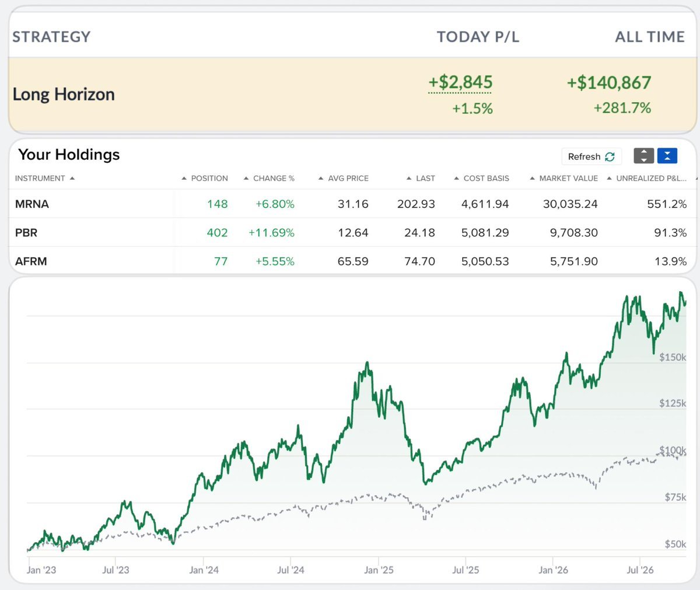The width and height of the screenshot is (700, 590).
Task: Click AFRM last price 74.70
Action: click(420, 261)
